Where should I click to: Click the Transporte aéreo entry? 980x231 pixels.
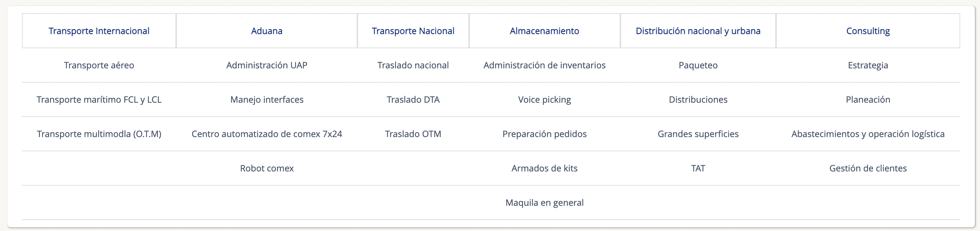(x=99, y=65)
